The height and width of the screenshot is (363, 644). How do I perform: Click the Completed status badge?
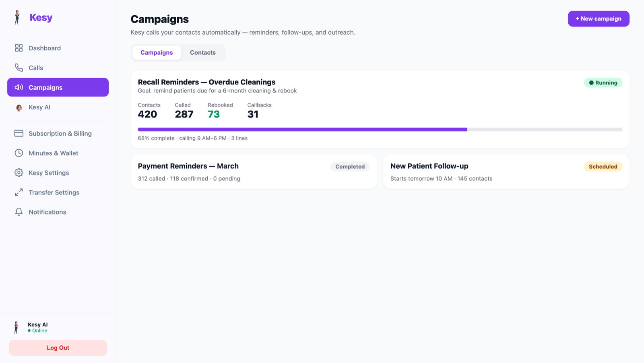coord(350,167)
